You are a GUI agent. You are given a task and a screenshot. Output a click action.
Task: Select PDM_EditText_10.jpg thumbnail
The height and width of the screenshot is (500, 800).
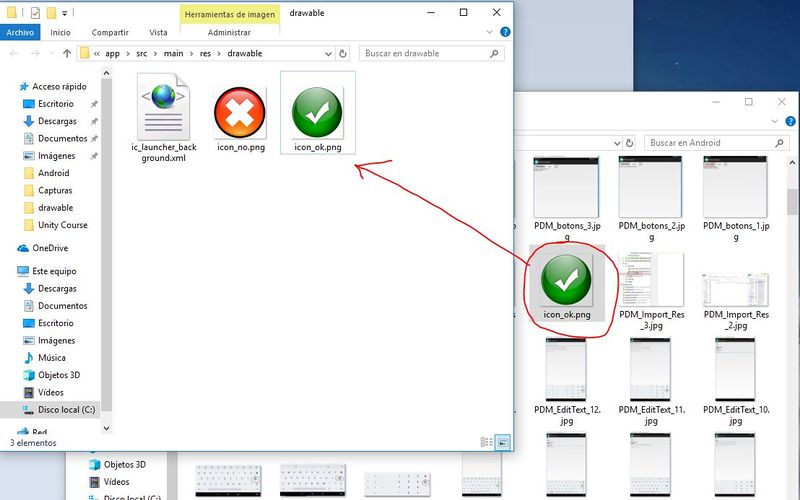click(736, 382)
